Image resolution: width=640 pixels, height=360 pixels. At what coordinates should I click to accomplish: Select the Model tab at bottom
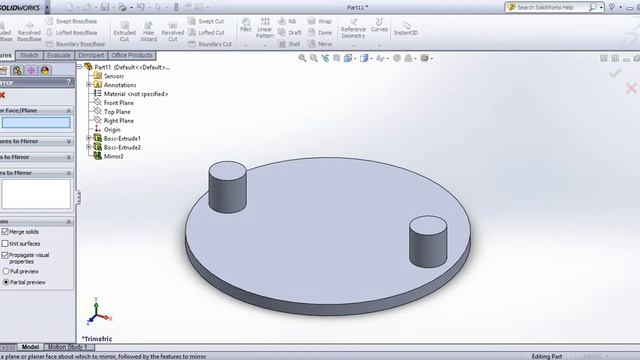coord(30,347)
